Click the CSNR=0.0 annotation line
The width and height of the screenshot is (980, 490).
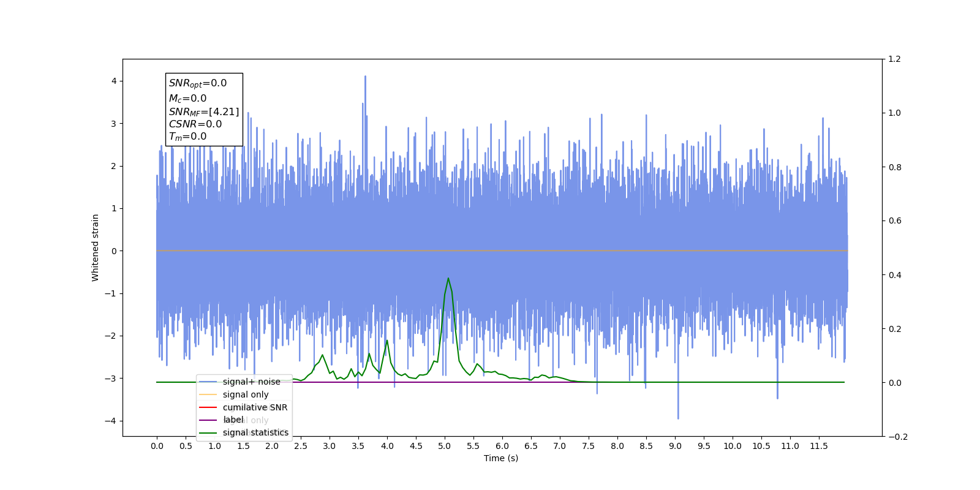point(195,124)
